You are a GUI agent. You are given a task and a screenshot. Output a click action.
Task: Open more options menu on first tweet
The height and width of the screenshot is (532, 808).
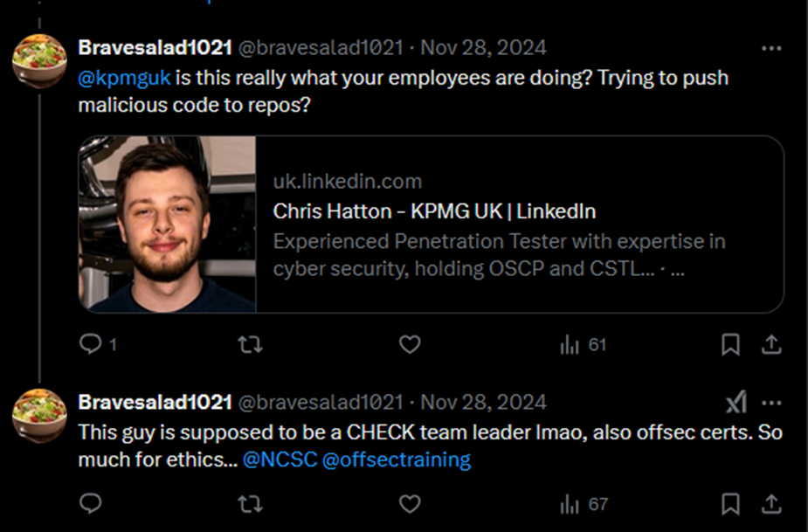click(771, 47)
